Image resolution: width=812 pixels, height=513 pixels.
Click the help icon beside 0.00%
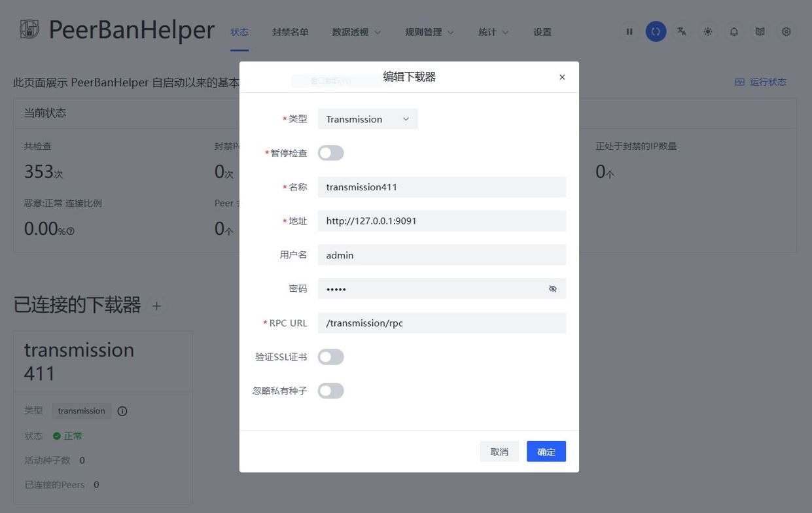[x=71, y=231]
